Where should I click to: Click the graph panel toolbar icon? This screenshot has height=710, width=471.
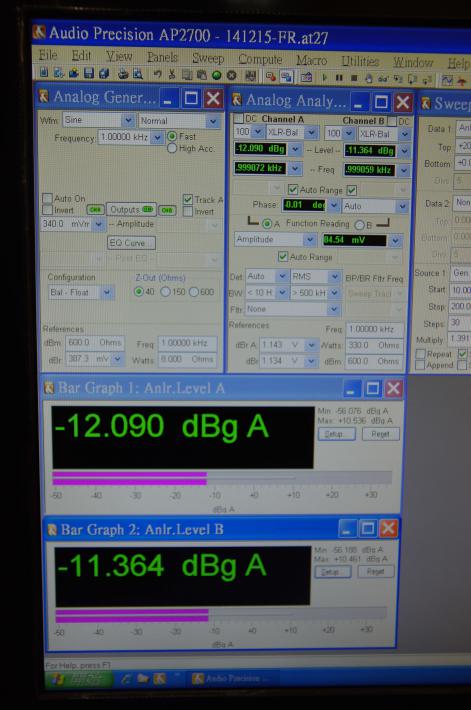tap(447, 81)
